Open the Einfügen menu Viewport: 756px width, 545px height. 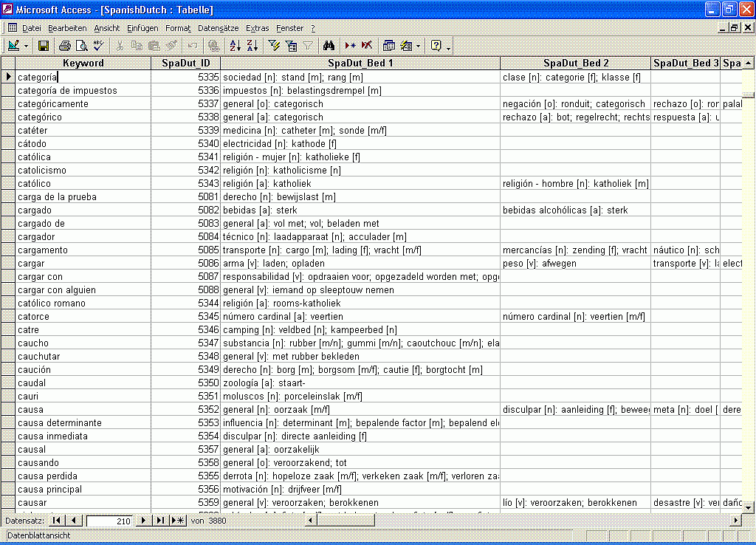coord(142,29)
